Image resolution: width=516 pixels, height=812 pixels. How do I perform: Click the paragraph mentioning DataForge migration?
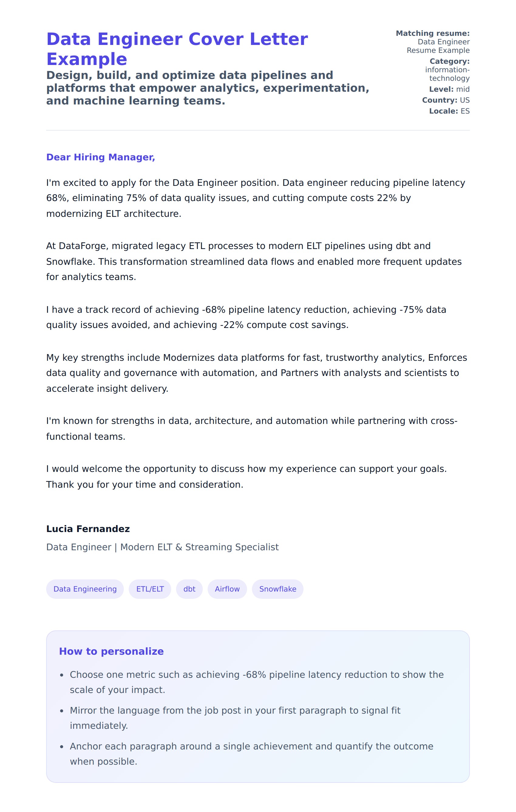point(254,262)
